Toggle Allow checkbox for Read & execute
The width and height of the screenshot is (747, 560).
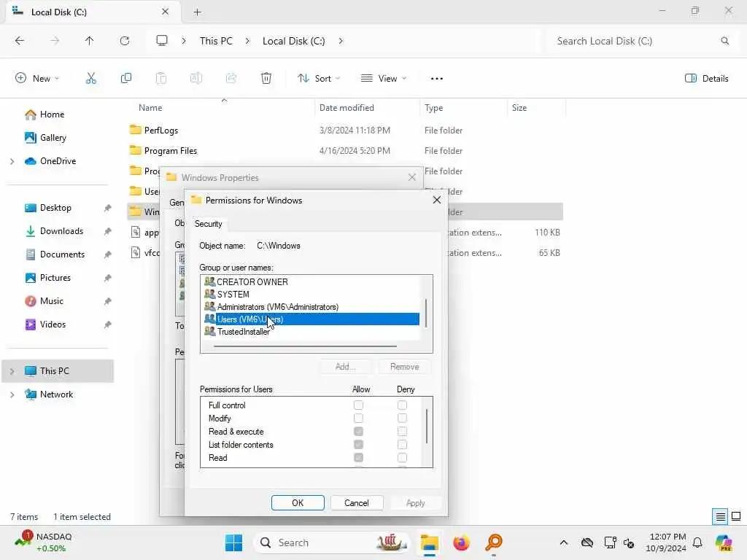[x=358, y=432]
